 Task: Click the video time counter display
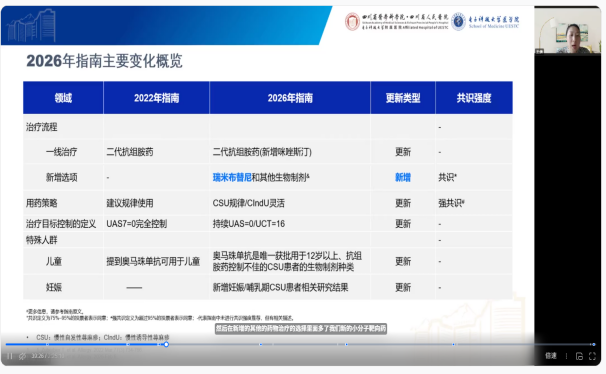(x=48, y=356)
